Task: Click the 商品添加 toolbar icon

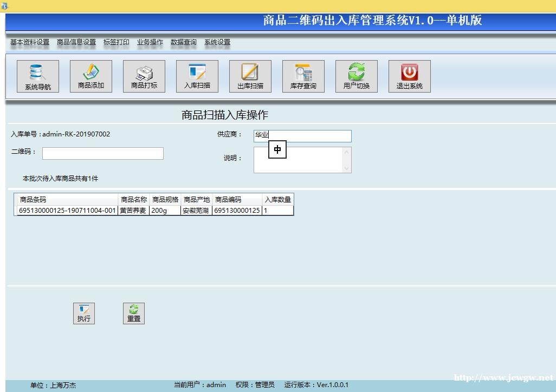Action: click(x=91, y=76)
